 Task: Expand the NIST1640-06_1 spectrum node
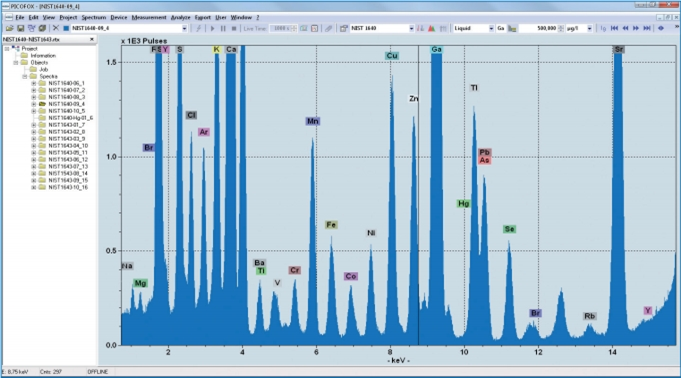click(33, 83)
